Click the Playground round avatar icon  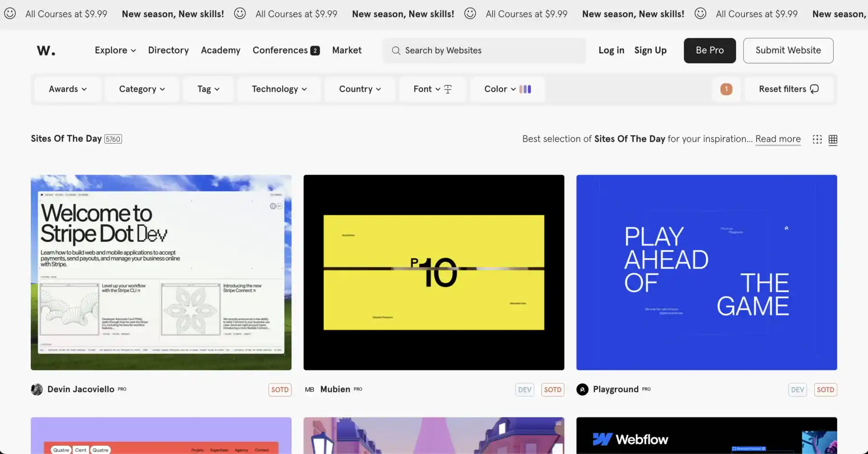pyautogui.click(x=583, y=389)
